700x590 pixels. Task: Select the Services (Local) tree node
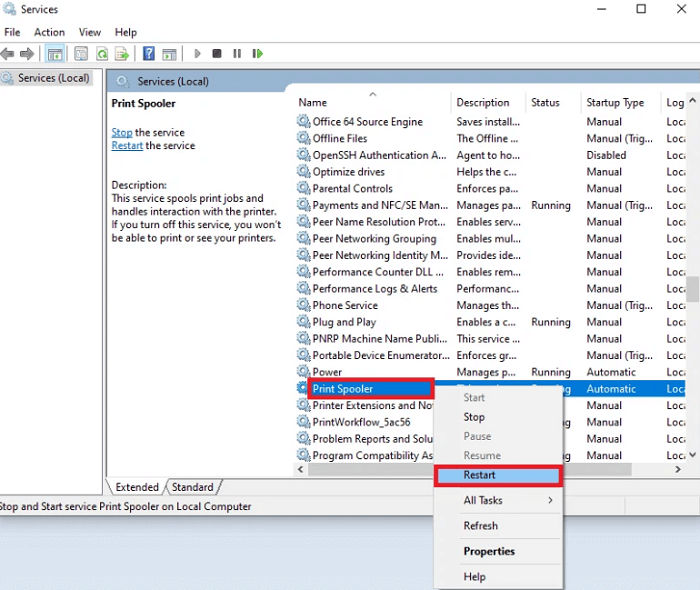pos(46,78)
